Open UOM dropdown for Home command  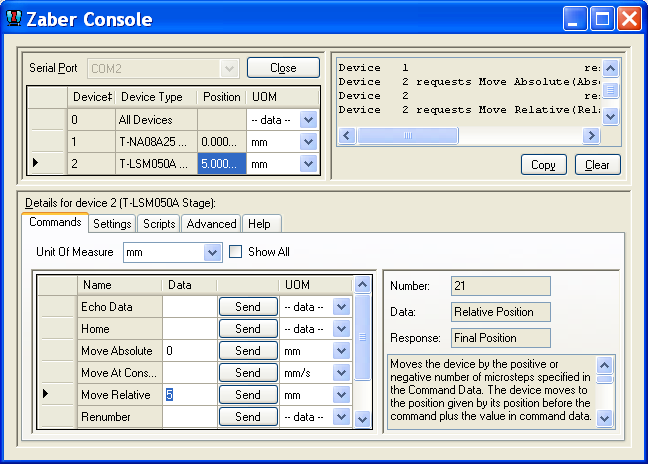(341, 329)
